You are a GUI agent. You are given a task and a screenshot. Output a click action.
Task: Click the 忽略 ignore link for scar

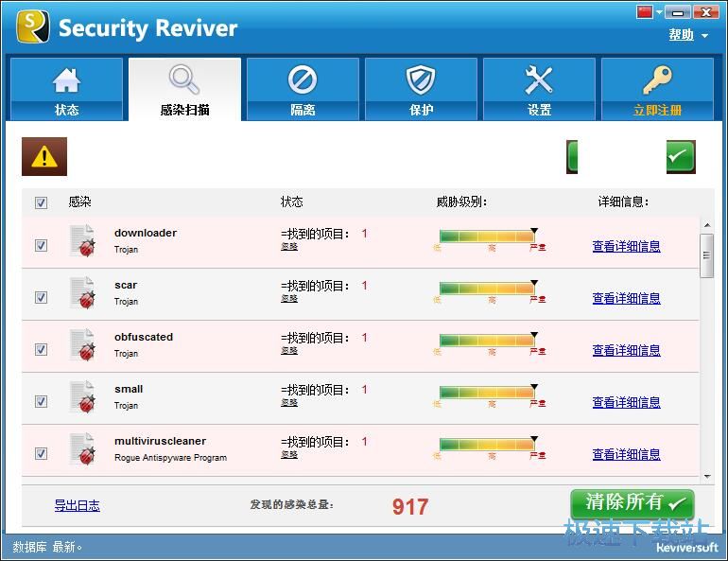pos(289,299)
